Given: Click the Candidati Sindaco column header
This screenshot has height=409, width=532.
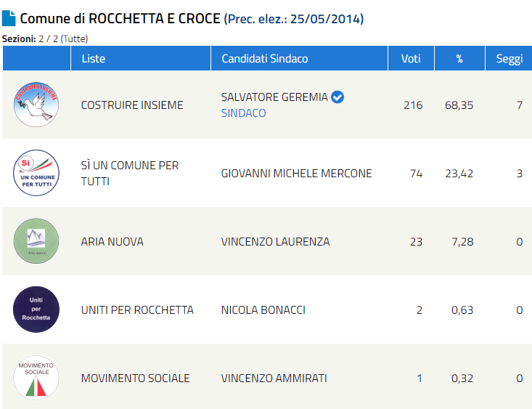Looking at the screenshot, I should tap(264, 59).
